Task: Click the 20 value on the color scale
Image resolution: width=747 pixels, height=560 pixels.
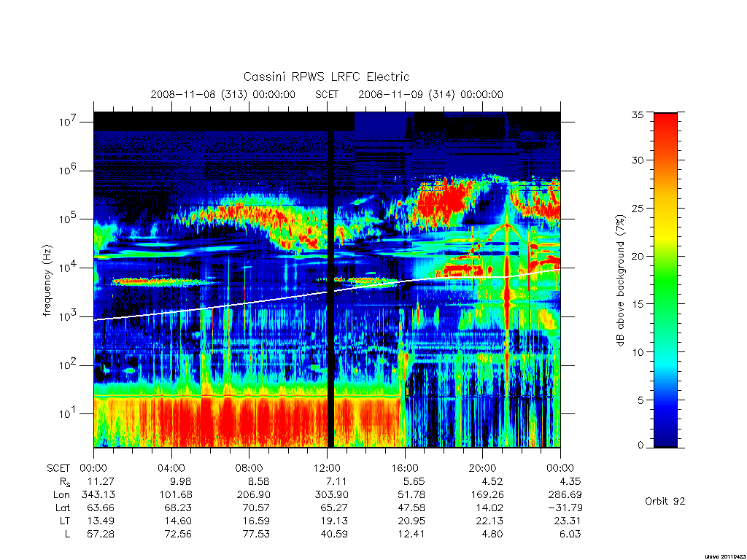Action: tap(638, 256)
